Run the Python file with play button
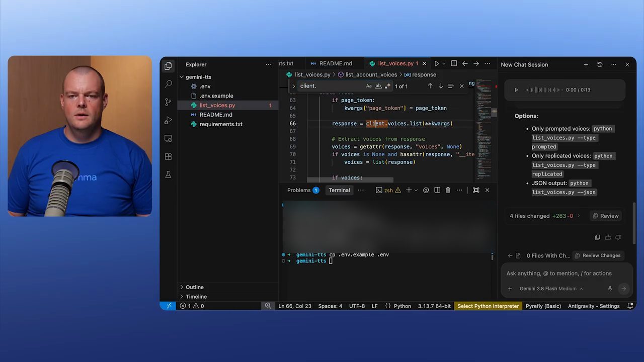This screenshot has height=362, width=644. [x=437, y=64]
